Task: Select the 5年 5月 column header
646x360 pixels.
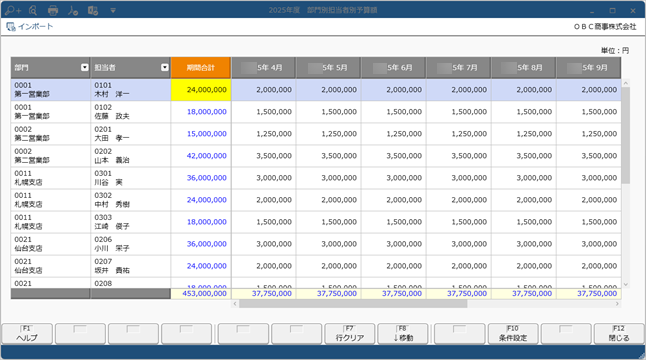Action: point(328,68)
